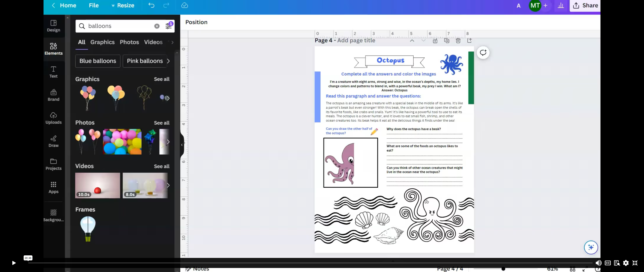This screenshot has width=644, height=272.
Task: Open the Projects folder panel
Action: (x=53, y=164)
